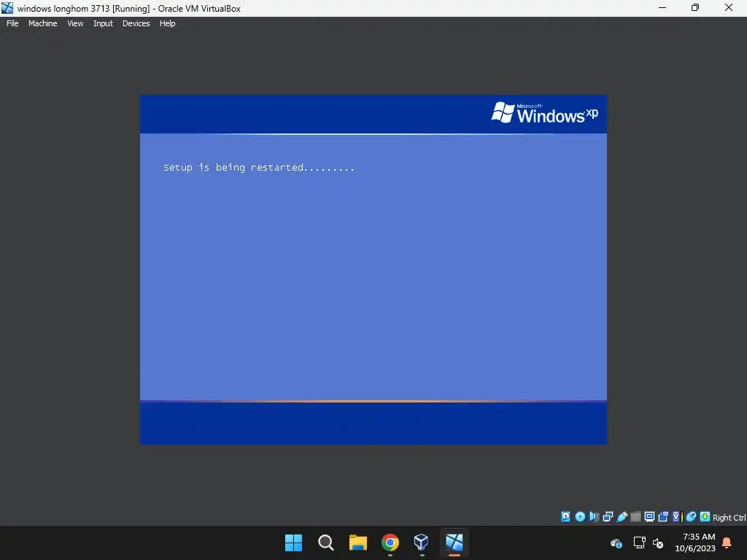
Task: Click the virtual display indicator
Action: (649, 517)
